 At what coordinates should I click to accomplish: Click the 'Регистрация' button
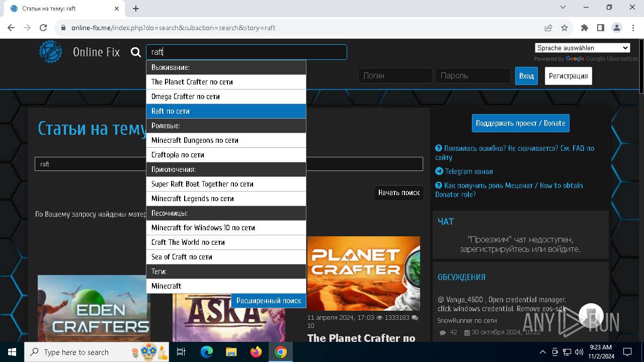(569, 76)
